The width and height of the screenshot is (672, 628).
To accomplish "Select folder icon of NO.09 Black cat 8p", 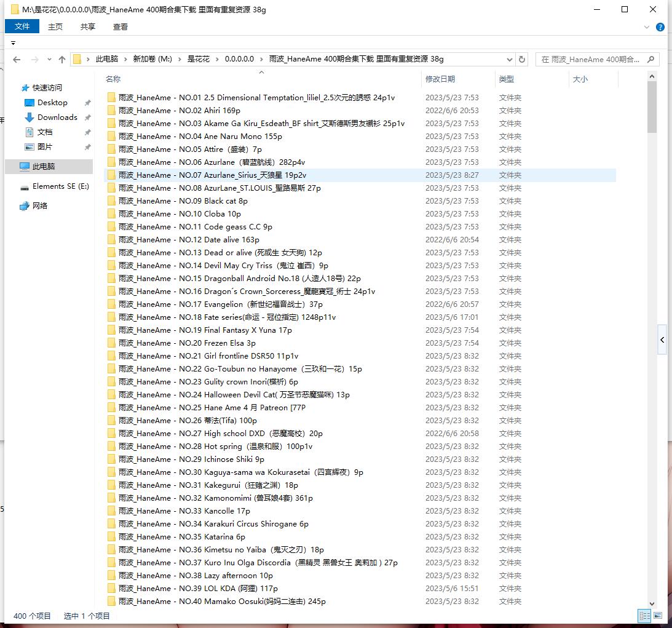I will point(111,201).
